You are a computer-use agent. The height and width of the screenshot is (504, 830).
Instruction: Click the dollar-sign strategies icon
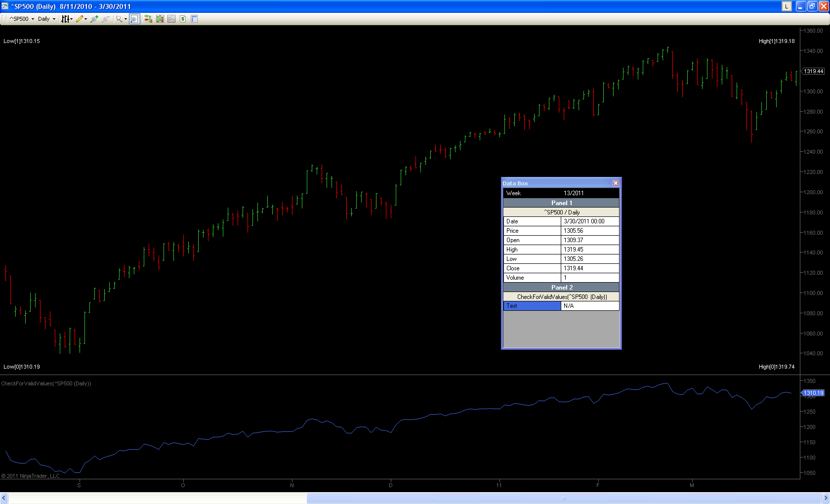(x=183, y=19)
